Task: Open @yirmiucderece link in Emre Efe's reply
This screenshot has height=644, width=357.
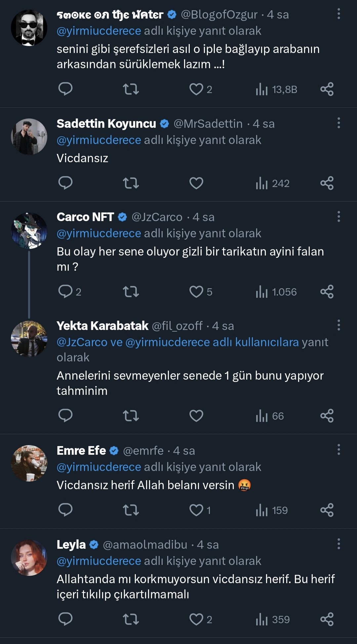Action: pos(99,467)
